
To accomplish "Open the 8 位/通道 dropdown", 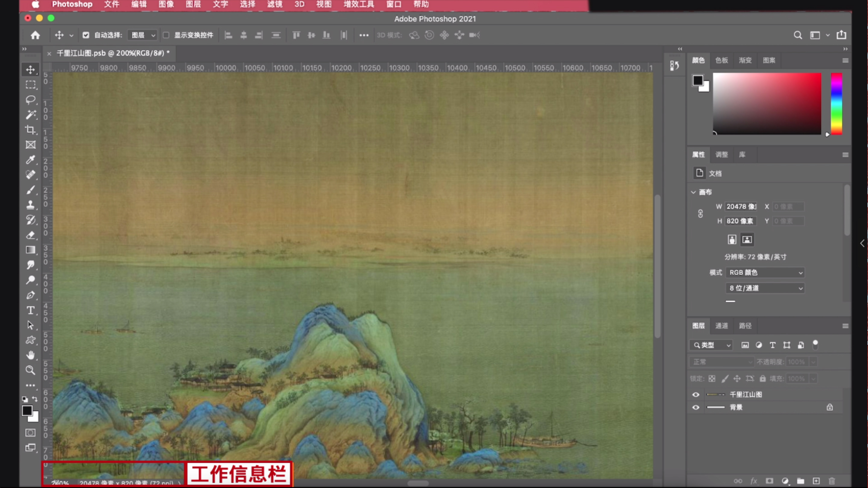I will tap(765, 288).
